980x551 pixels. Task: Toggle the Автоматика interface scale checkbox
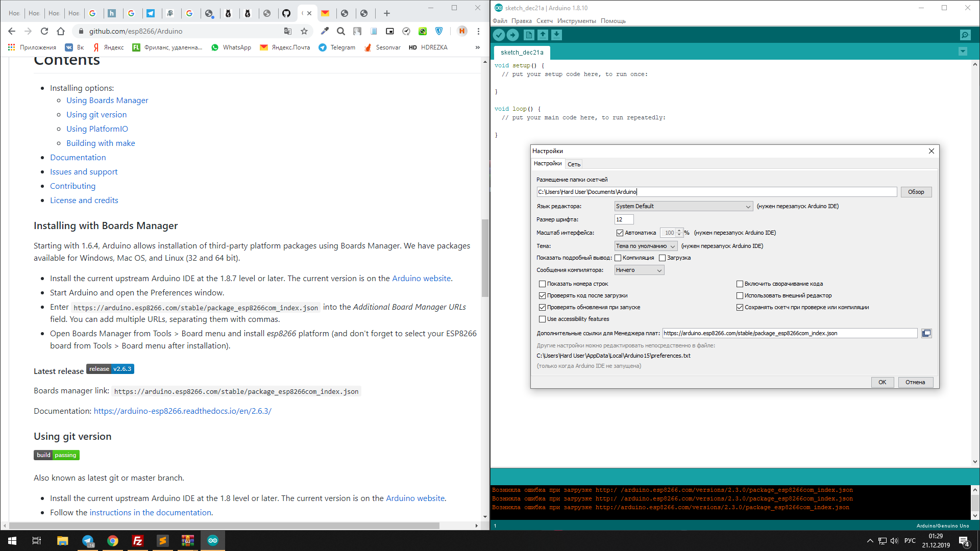[x=620, y=233]
